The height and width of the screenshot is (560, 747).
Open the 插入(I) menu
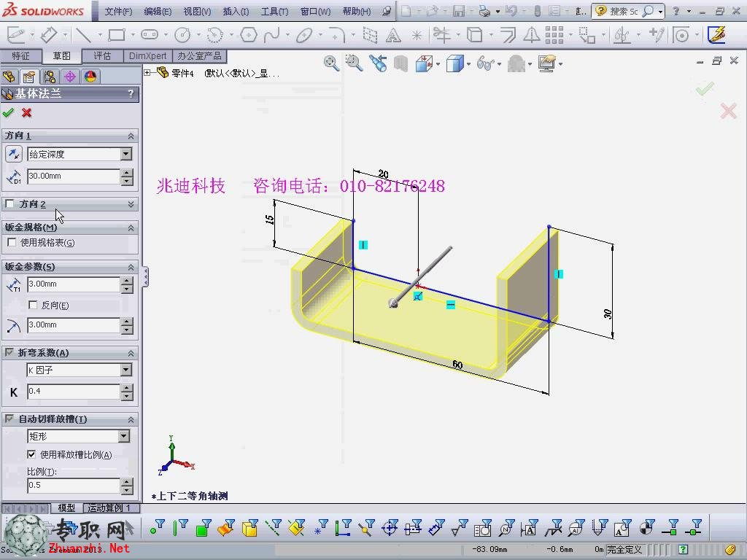236,11
